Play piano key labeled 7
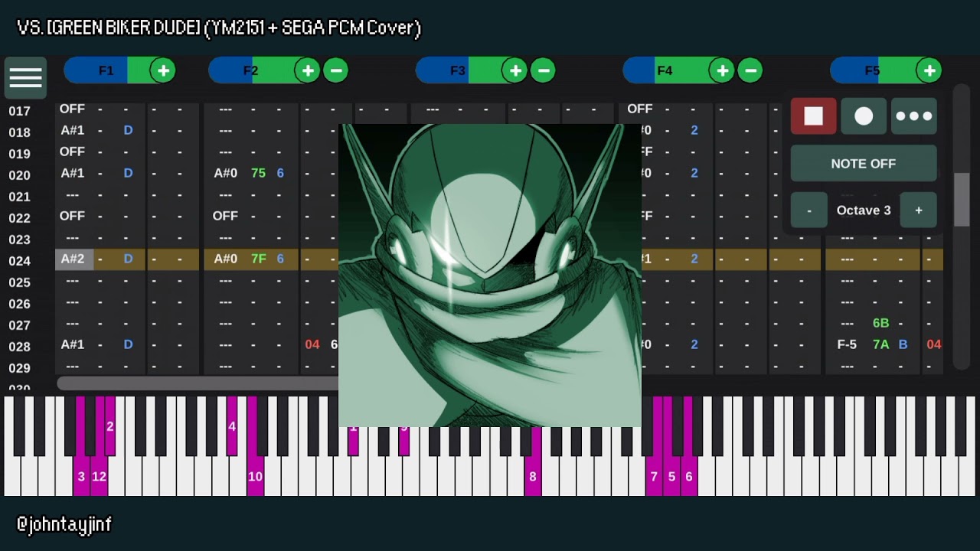The width and height of the screenshot is (980, 551). [x=654, y=477]
